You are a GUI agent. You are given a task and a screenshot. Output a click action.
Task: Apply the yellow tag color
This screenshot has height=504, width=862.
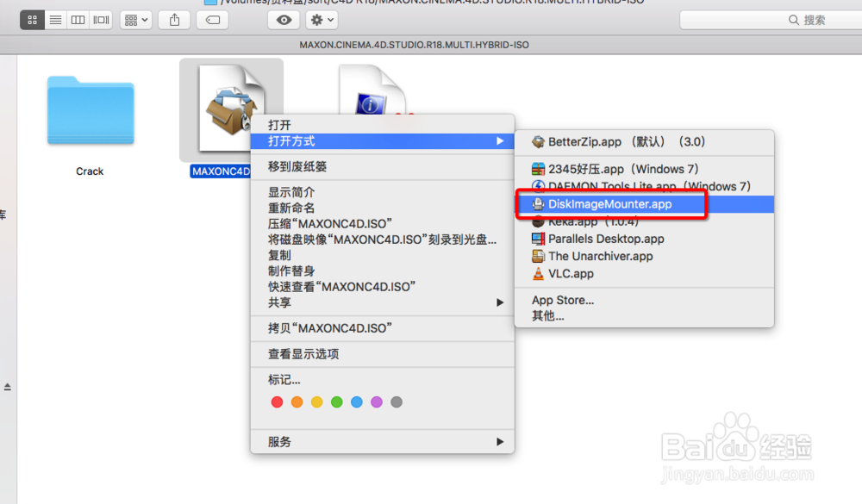pos(316,402)
